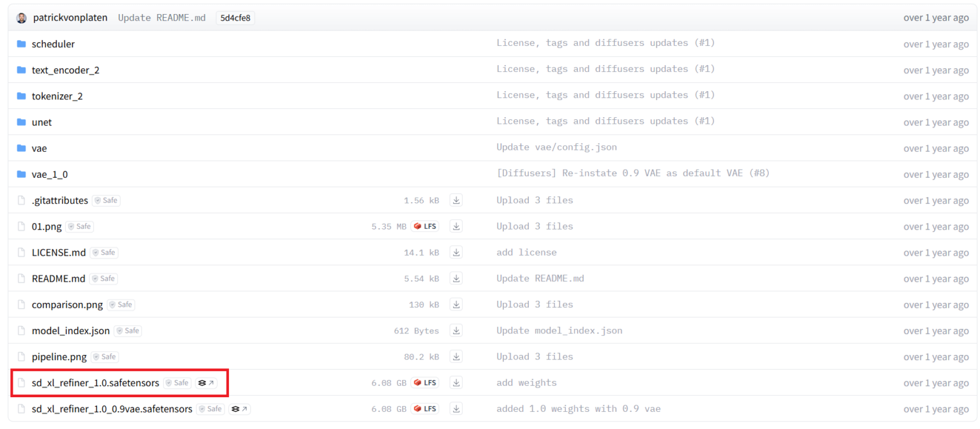Viewport: 980px width, 429px height.
Task: Open the scheduler folder
Action: pos(53,44)
